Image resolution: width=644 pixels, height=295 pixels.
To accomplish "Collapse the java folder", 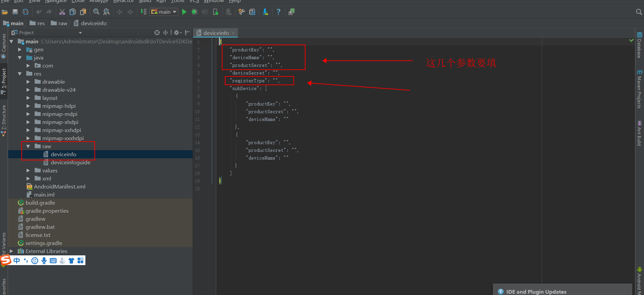I will pos(20,58).
